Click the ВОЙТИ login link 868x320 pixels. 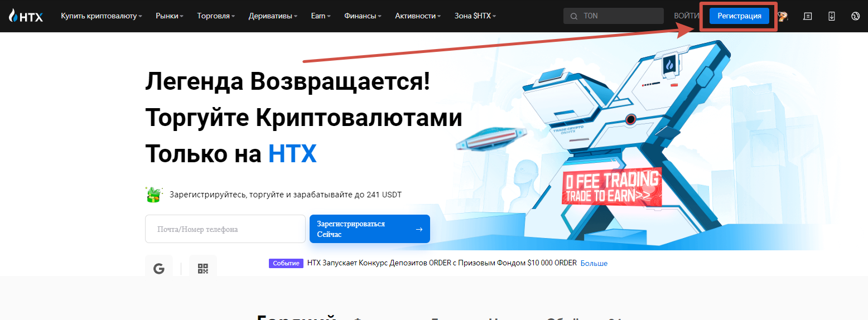point(686,16)
